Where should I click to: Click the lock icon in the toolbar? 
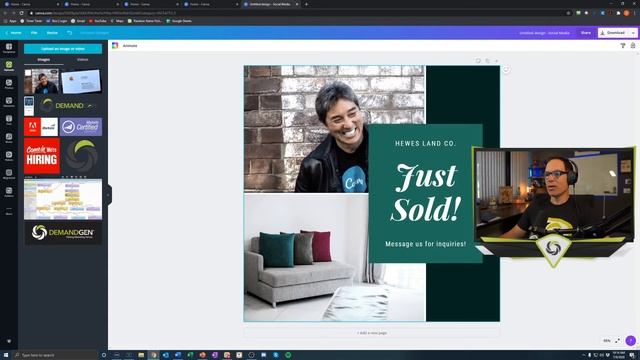(633, 46)
